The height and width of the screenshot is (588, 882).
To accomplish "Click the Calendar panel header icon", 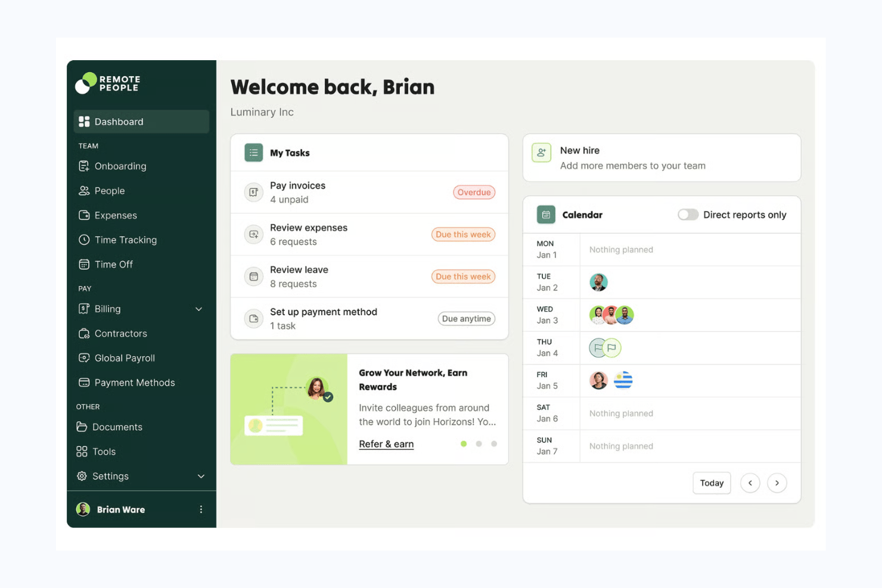I will coord(546,214).
